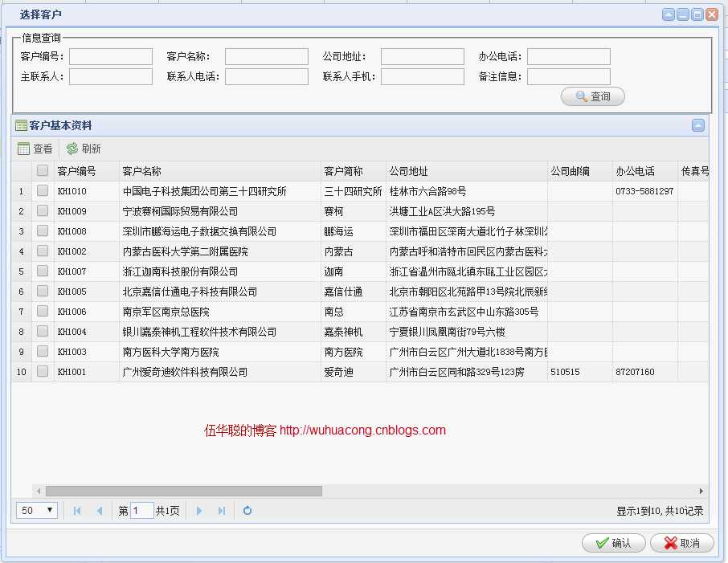
Task: Check the box for KH1004 row
Action: click(43, 331)
